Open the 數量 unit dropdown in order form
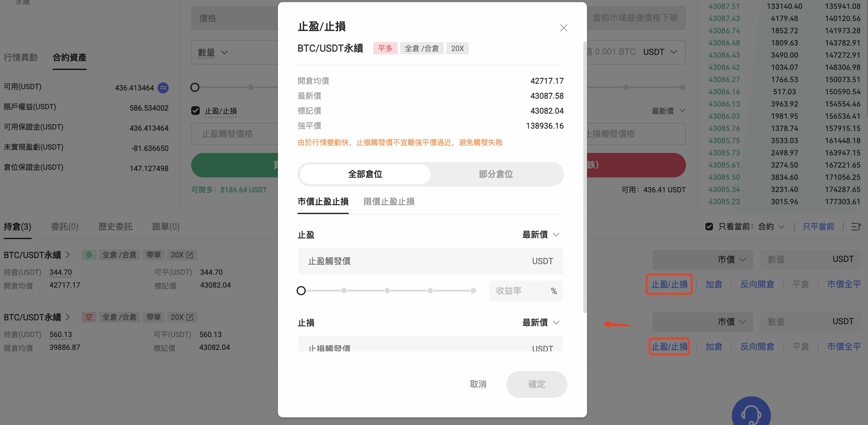 point(213,53)
